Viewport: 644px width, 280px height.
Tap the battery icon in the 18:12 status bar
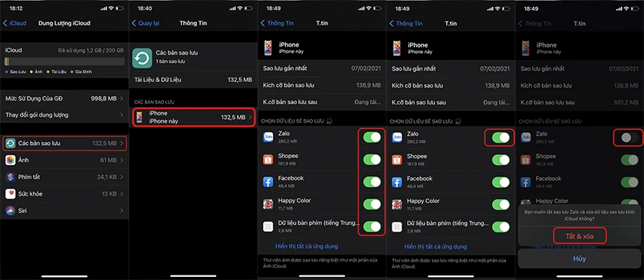pos(120,8)
